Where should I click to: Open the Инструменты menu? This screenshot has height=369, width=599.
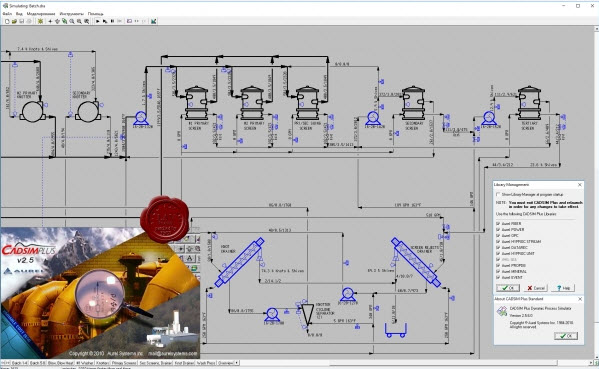pyautogui.click(x=71, y=14)
